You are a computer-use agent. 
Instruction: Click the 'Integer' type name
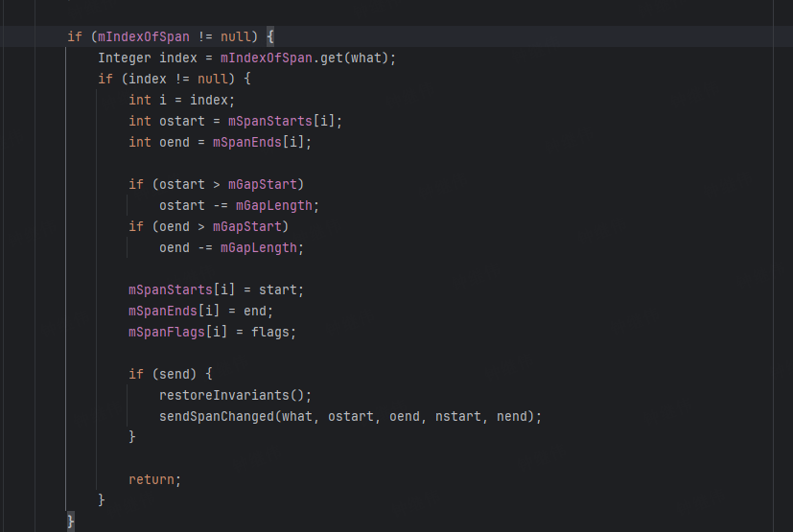125,58
